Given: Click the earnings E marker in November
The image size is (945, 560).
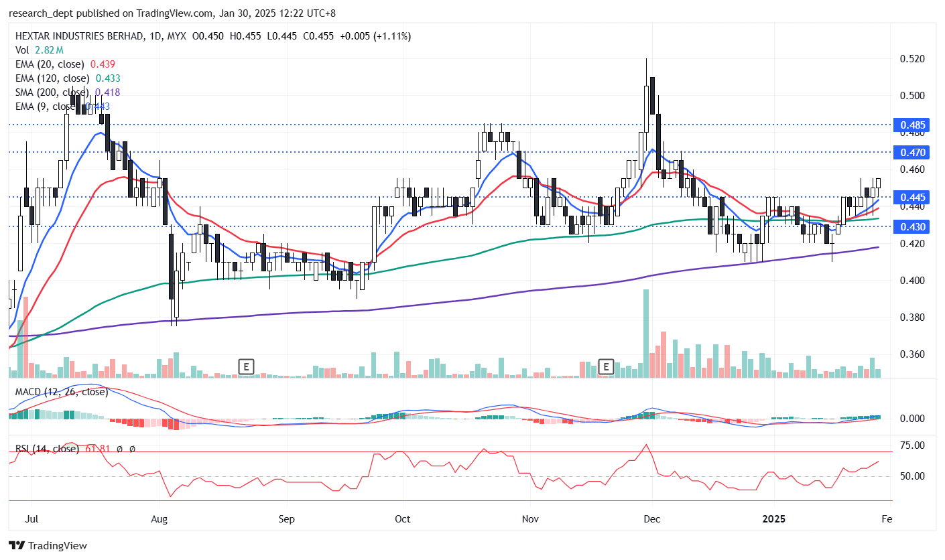Looking at the screenshot, I should click(x=606, y=366).
